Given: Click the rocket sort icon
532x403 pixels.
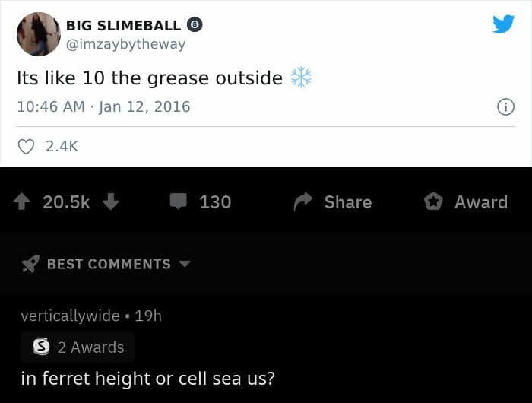Looking at the screenshot, I should tap(30, 264).
